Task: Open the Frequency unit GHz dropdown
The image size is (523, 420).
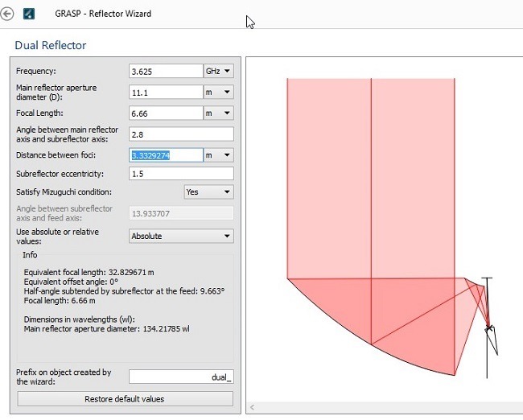Action: (x=218, y=71)
